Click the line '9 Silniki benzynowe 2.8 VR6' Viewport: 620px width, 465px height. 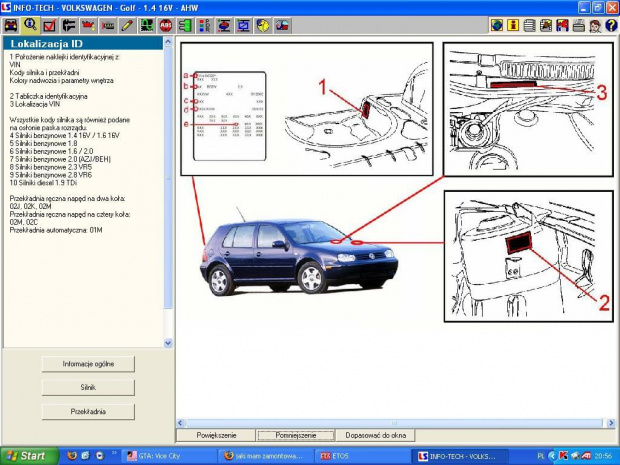coord(51,175)
